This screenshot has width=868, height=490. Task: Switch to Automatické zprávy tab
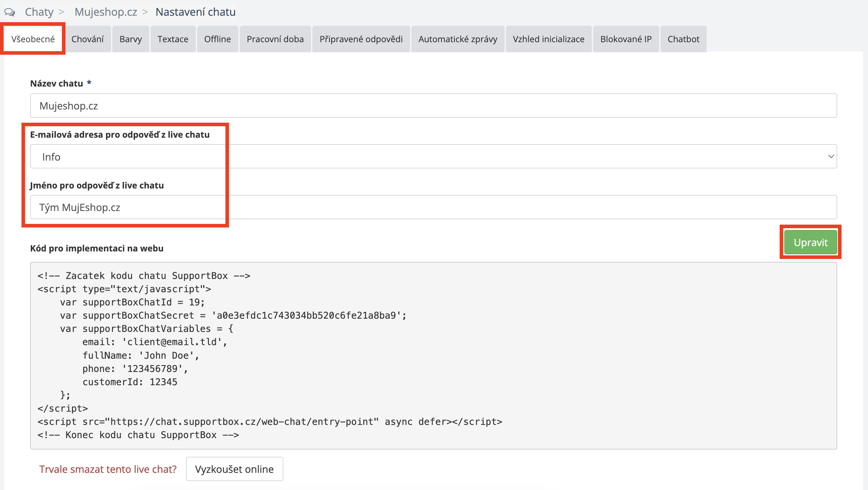458,39
